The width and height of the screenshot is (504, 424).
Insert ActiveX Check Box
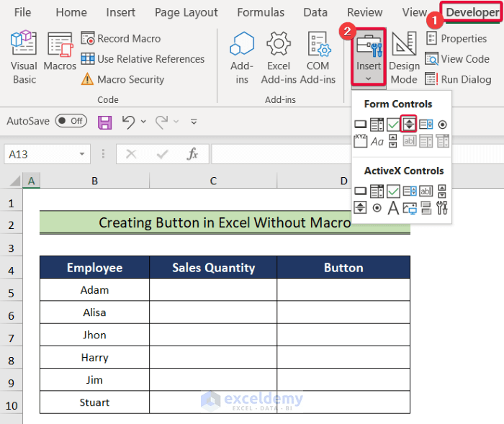pyautogui.click(x=393, y=191)
